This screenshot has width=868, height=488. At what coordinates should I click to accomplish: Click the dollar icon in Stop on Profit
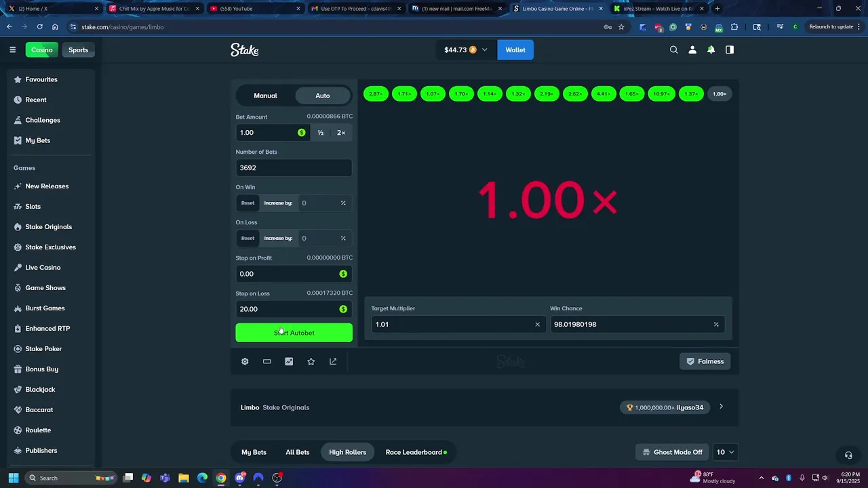click(343, 274)
